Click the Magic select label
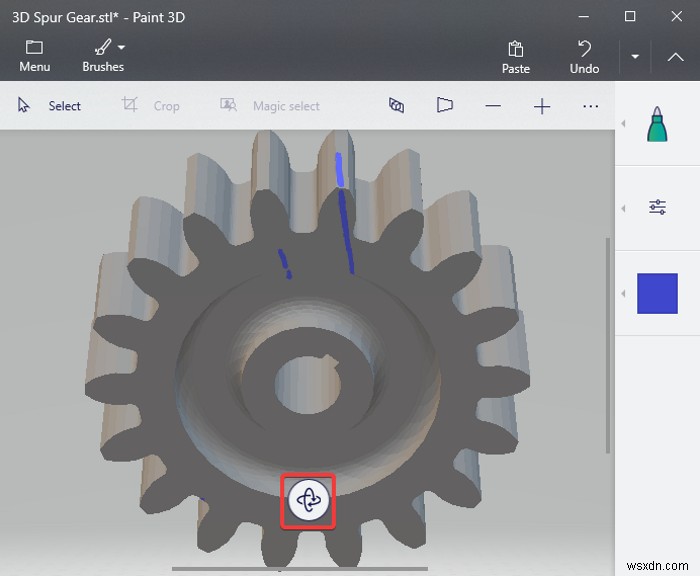This screenshot has height=576, width=700. (x=286, y=106)
